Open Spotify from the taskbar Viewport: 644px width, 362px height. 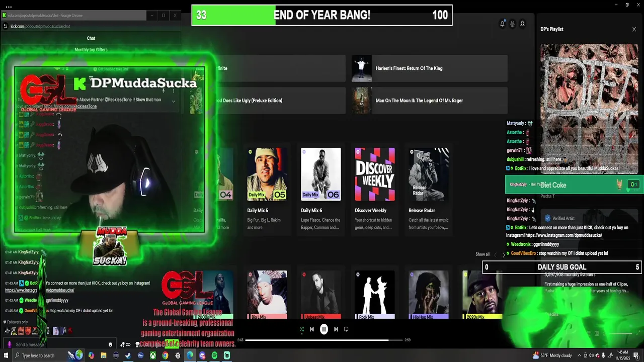click(x=214, y=355)
